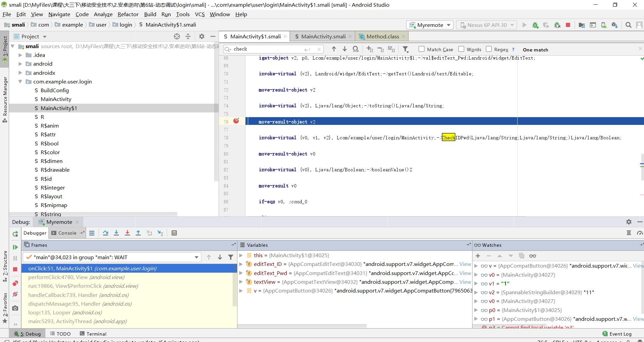The width and height of the screenshot is (644, 342).
Task: Open Project Structure icon in toolbar
Action: 581,25
